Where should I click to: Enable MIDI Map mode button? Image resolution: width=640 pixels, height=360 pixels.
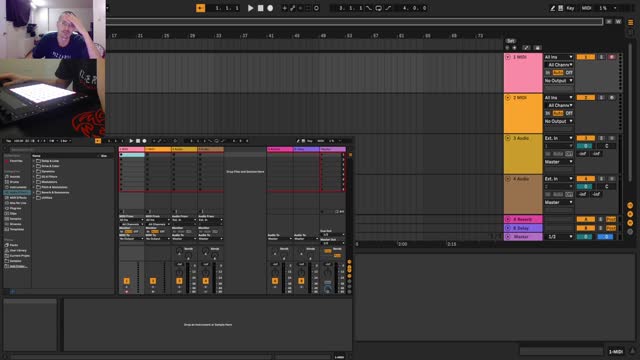[587, 8]
